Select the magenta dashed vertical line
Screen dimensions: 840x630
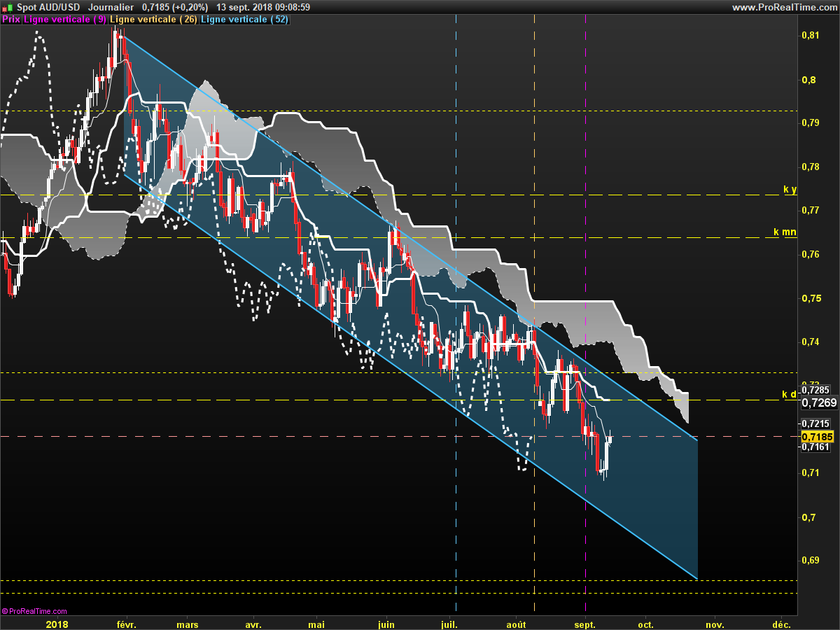585,315
